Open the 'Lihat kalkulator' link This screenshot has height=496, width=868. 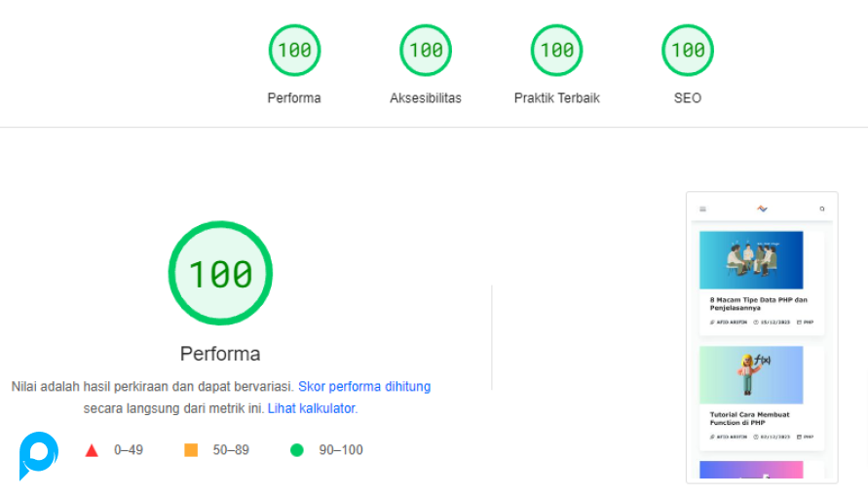[x=312, y=408]
